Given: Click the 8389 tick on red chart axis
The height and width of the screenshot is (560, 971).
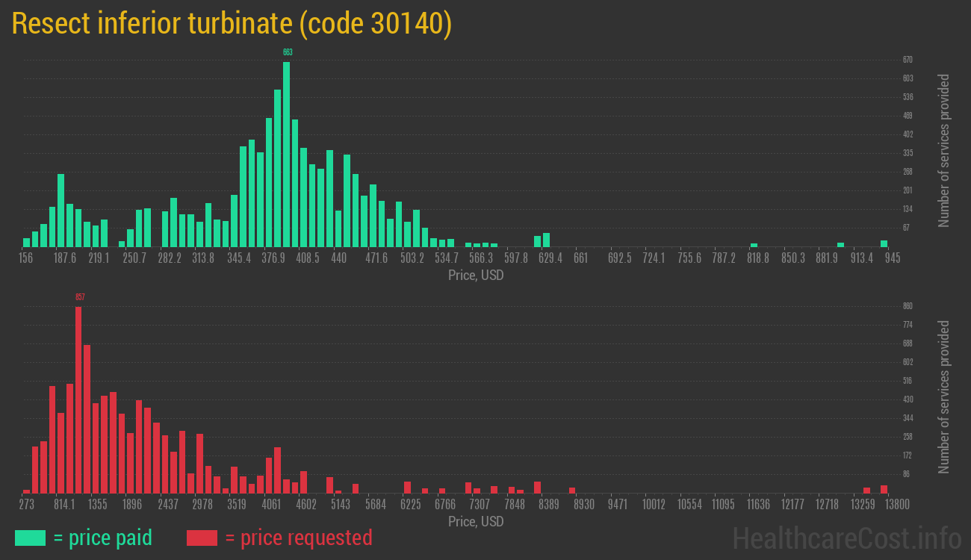Looking at the screenshot, I should 548,505.
